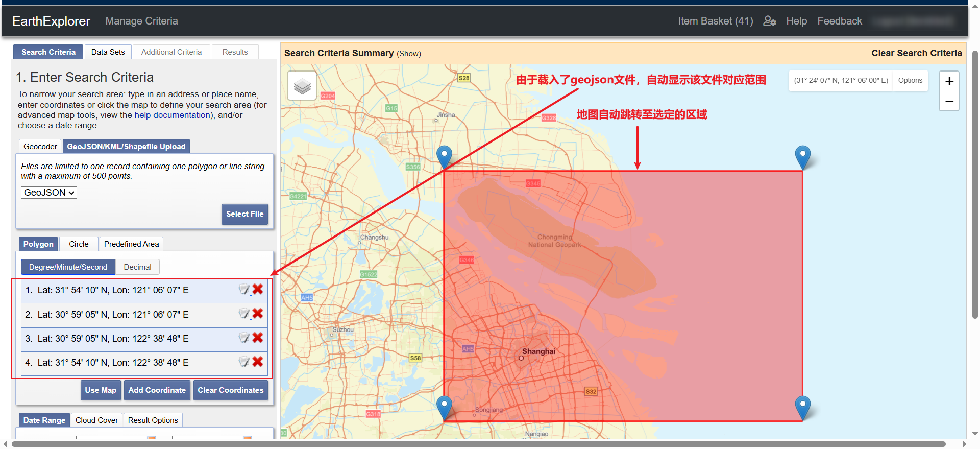Image resolution: width=980 pixels, height=449 pixels.
Task: Delete coordinate 1 using red X
Action: (258, 289)
